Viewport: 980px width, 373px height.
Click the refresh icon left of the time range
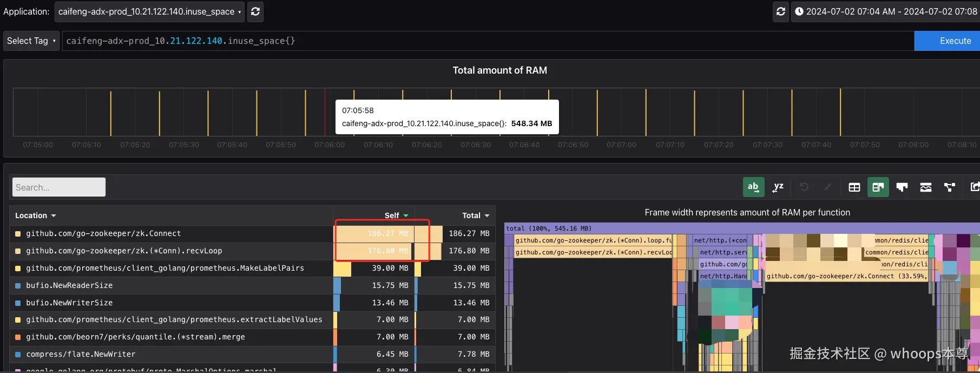tap(780, 11)
